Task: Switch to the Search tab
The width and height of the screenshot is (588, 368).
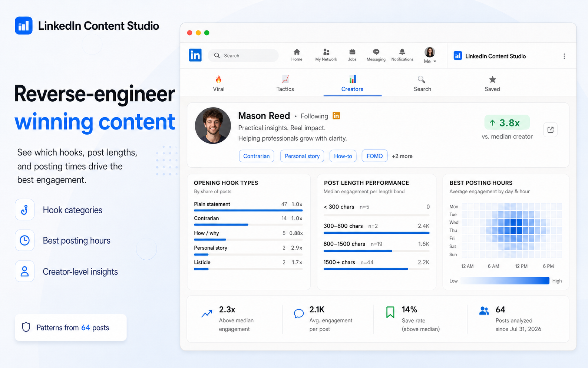Action: click(x=422, y=83)
